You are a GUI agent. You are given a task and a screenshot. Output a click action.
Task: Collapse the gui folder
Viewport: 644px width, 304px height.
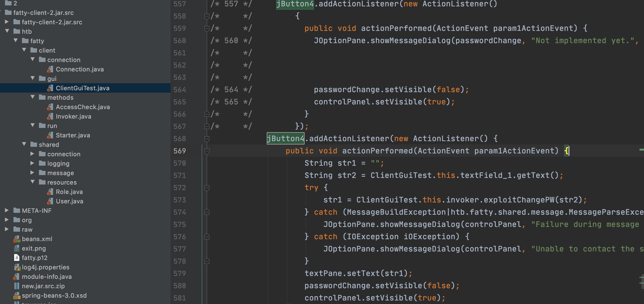click(x=33, y=78)
